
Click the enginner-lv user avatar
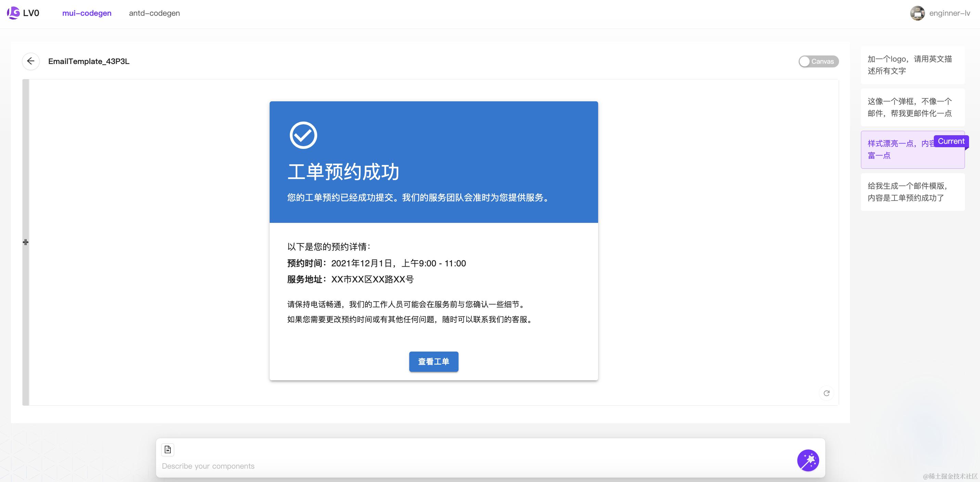(917, 13)
